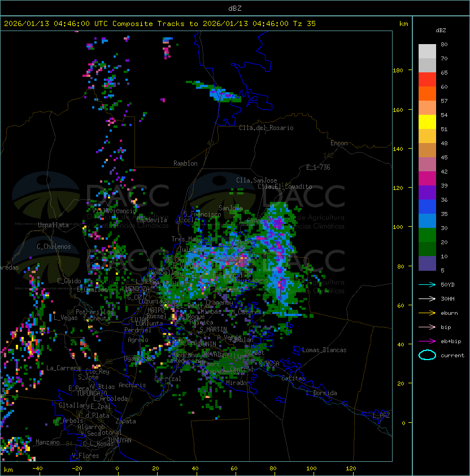Click the 'Zapata' place label
The image size is (470, 476).
click(x=125, y=421)
